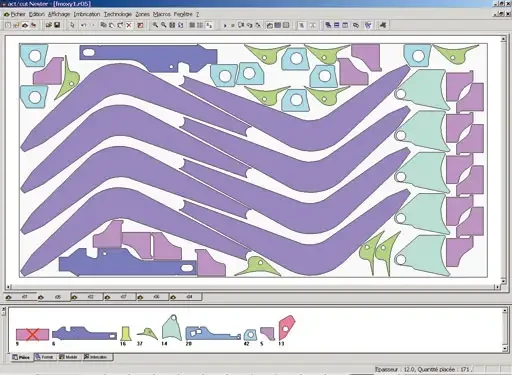
Task: Click the parts panel scrollbar down arrow
Action: [505, 349]
